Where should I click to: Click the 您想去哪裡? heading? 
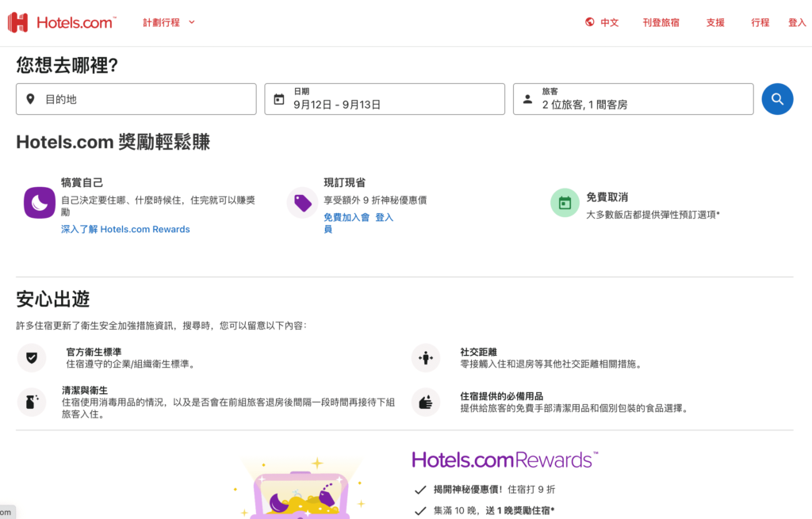67,65
